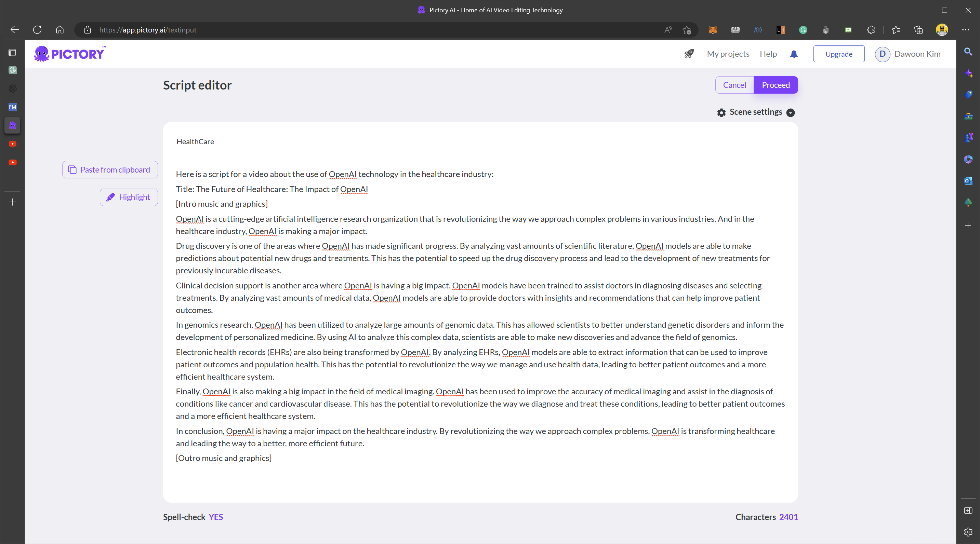This screenshot has width=980, height=544.
Task: Click the rocket icon beside My projects
Action: 689,54
